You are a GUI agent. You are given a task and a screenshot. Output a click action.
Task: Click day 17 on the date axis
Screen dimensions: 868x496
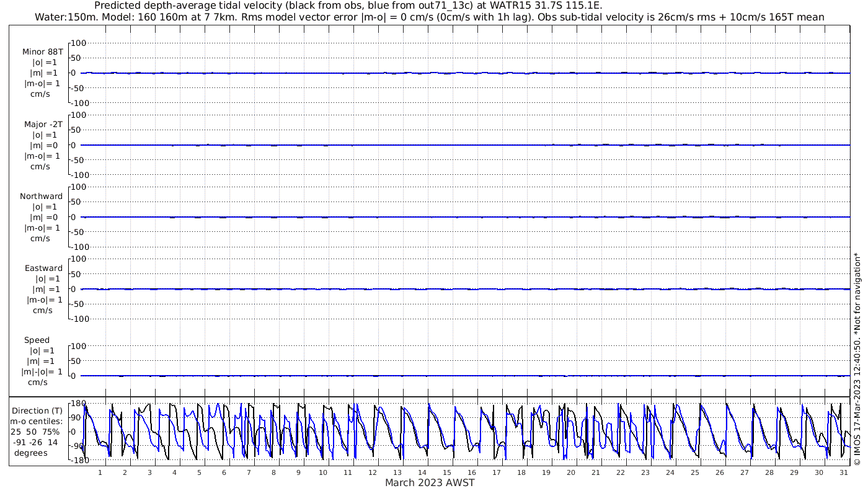[497, 472]
